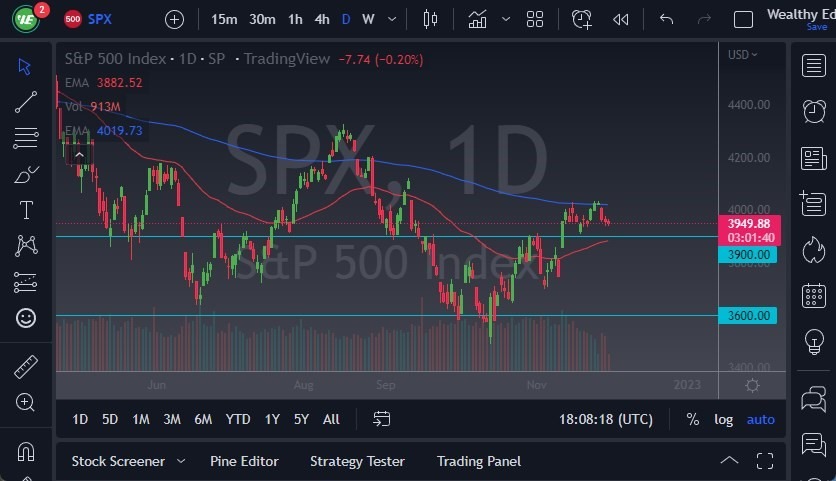836x481 pixels.
Task: Switch to the 1h timeframe
Action: point(295,20)
